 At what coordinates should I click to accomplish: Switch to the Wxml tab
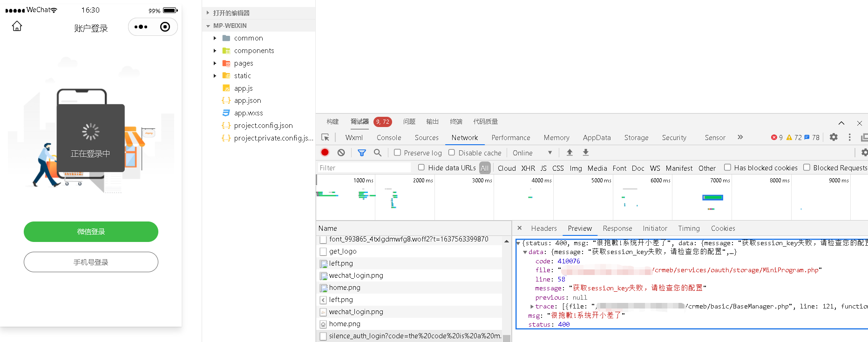(354, 138)
